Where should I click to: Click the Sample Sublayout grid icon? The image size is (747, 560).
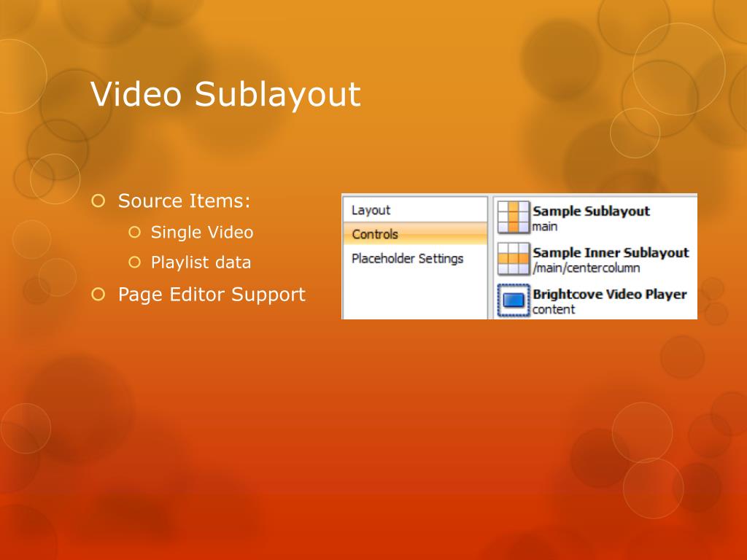(513, 217)
